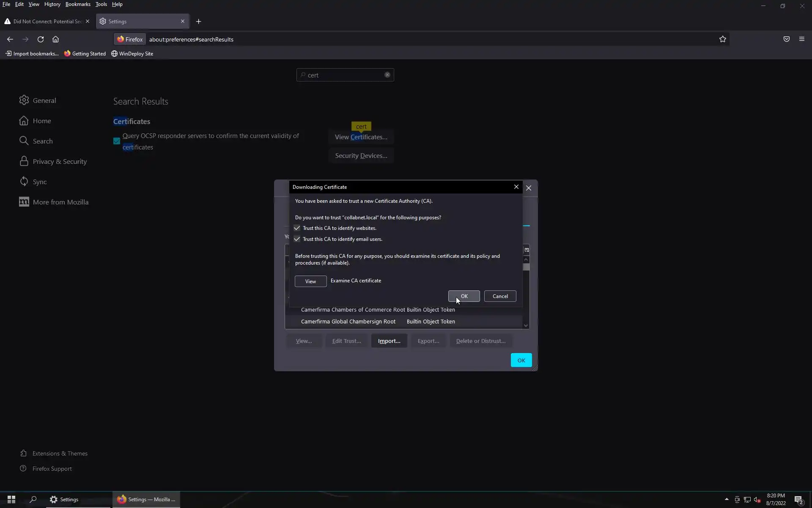Click the Home icon in the toolbar
Screen dimensions: 812x508
click(x=55, y=39)
